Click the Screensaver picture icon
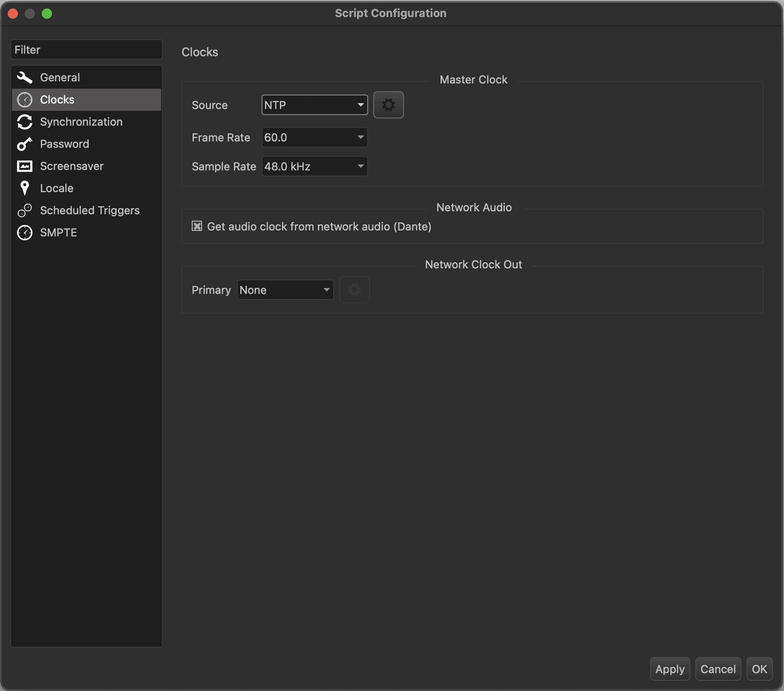784x691 pixels. [25, 166]
